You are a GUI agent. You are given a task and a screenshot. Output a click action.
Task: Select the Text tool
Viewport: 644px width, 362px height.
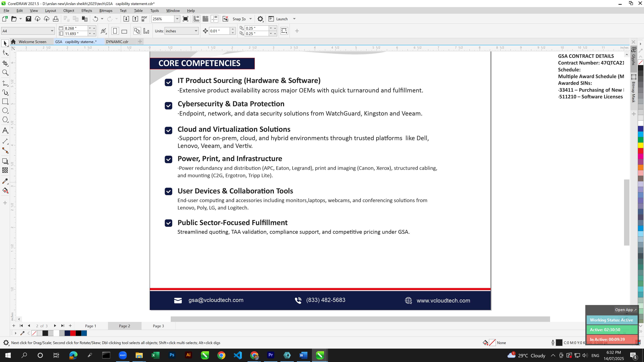click(5, 131)
